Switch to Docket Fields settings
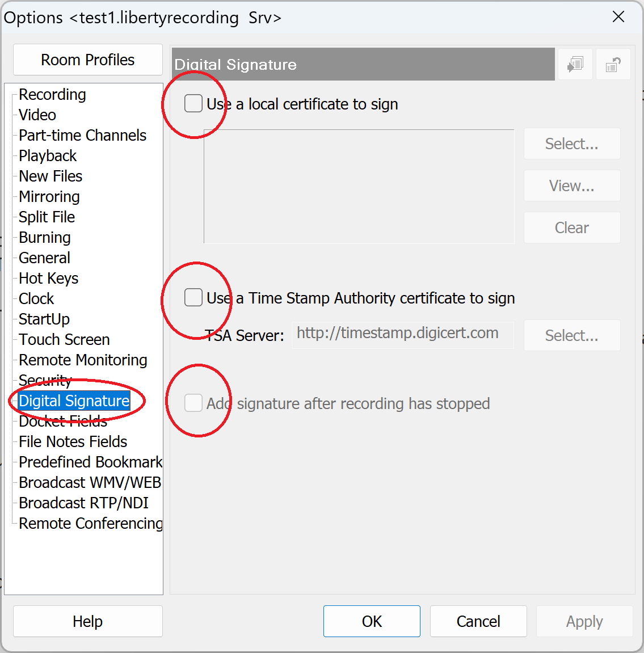The image size is (644, 653). point(62,421)
